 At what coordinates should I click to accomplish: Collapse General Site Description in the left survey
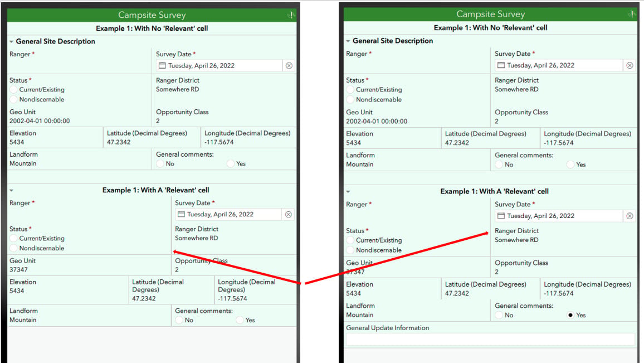pyautogui.click(x=12, y=41)
